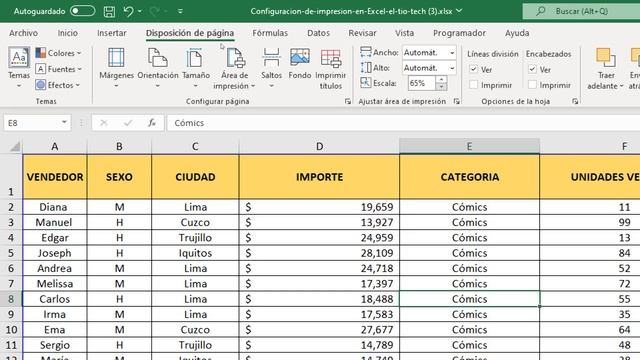This screenshot has width=640, height=360.
Task: Switch to the Programador tab
Action: [459, 33]
